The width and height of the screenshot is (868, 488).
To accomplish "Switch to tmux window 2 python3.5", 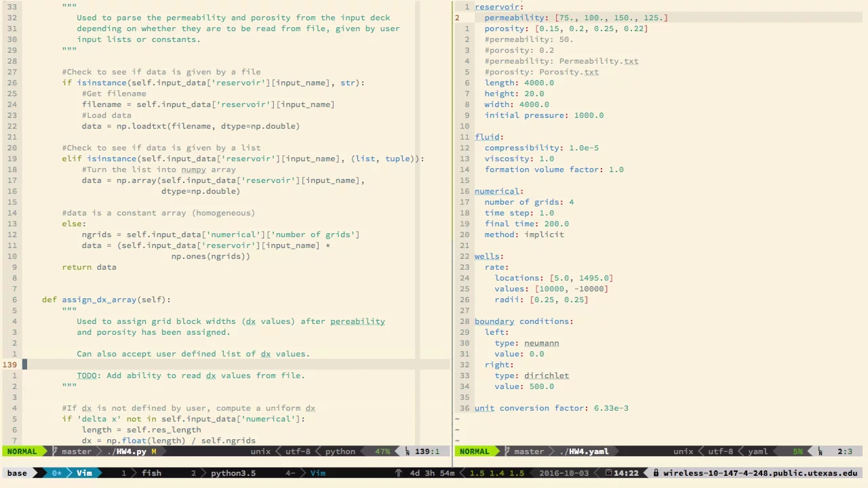I will coord(224,473).
